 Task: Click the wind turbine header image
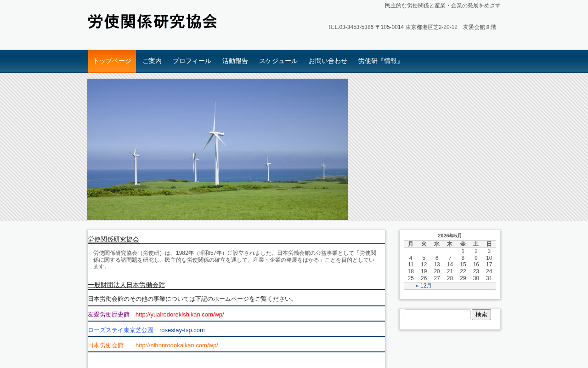click(x=217, y=149)
